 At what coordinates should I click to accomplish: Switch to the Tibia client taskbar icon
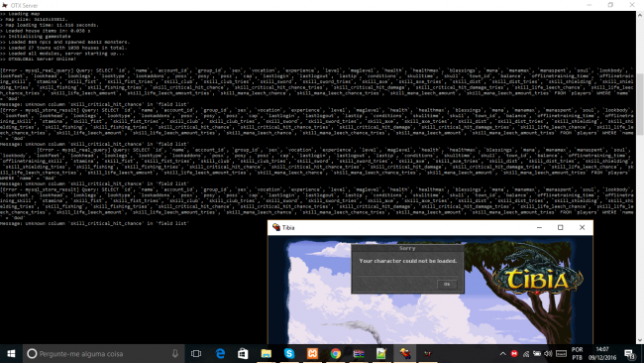click(x=405, y=353)
